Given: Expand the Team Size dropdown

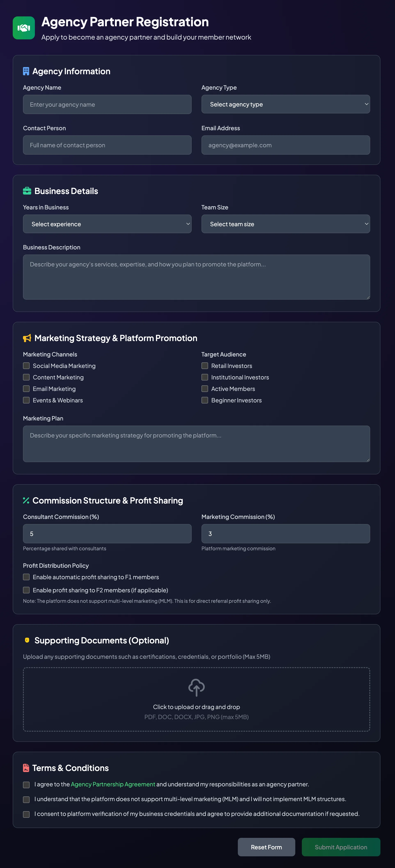Looking at the screenshot, I should (x=285, y=224).
